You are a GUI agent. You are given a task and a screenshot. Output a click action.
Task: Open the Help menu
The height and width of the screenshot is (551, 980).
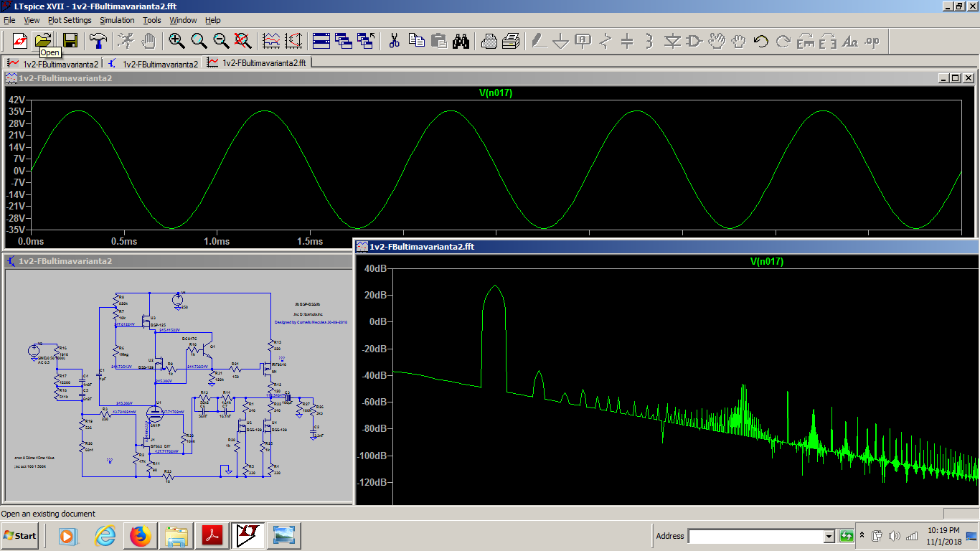pos(213,20)
